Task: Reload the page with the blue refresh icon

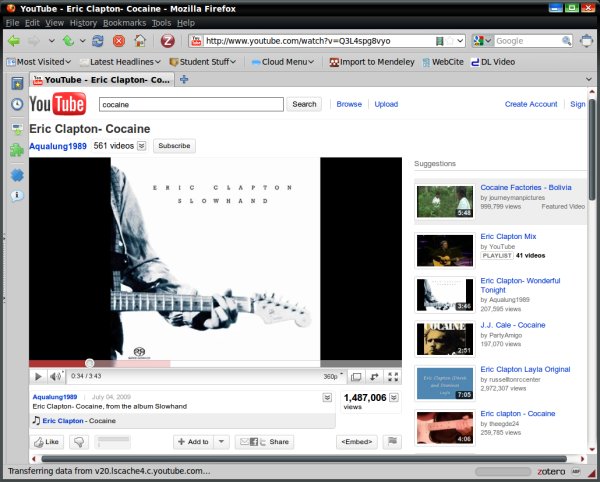Action: [x=98, y=41]
